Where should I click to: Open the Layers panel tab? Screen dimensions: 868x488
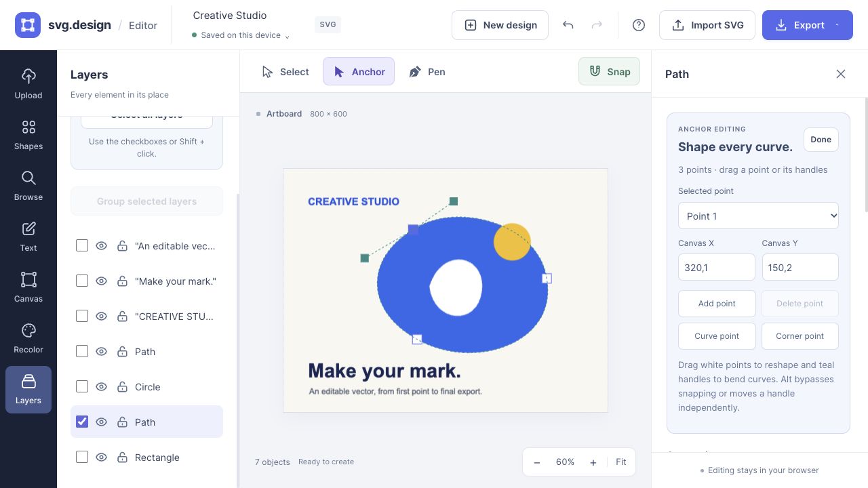28,390
